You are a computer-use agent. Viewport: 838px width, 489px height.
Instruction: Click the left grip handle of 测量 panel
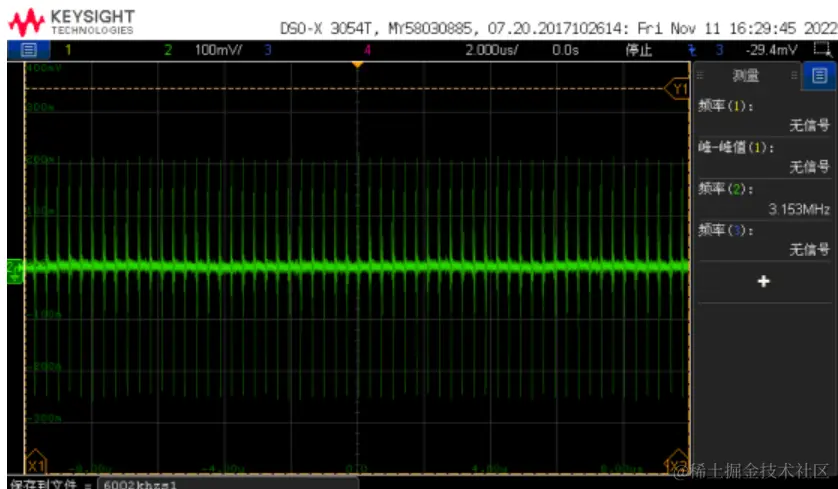[700, 76]
